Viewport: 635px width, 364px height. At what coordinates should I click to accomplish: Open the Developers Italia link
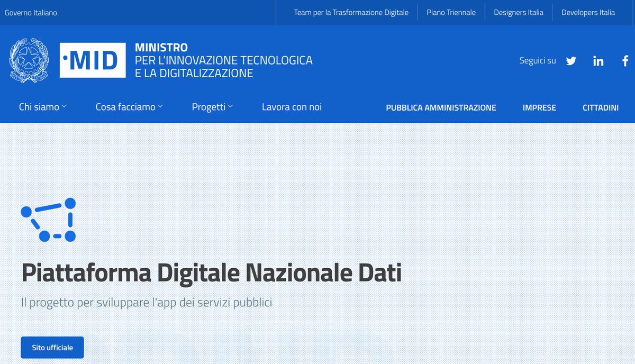click(x=588, y=13)
